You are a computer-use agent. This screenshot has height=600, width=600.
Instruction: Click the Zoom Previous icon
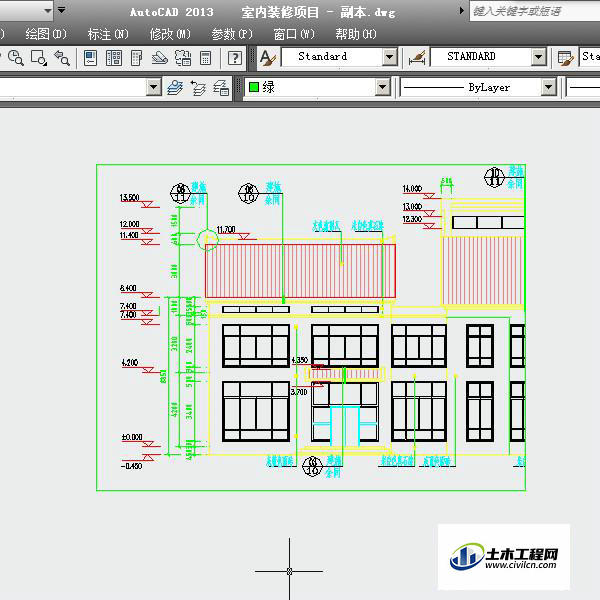62,58
